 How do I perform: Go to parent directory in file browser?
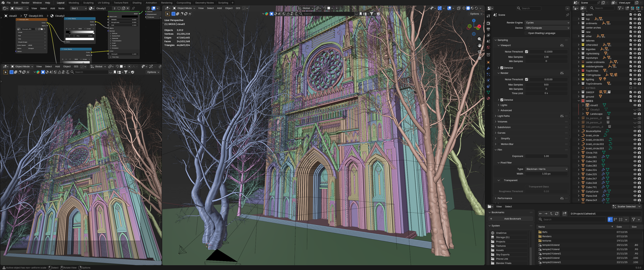pyautogui.click(x=551, y=214)
